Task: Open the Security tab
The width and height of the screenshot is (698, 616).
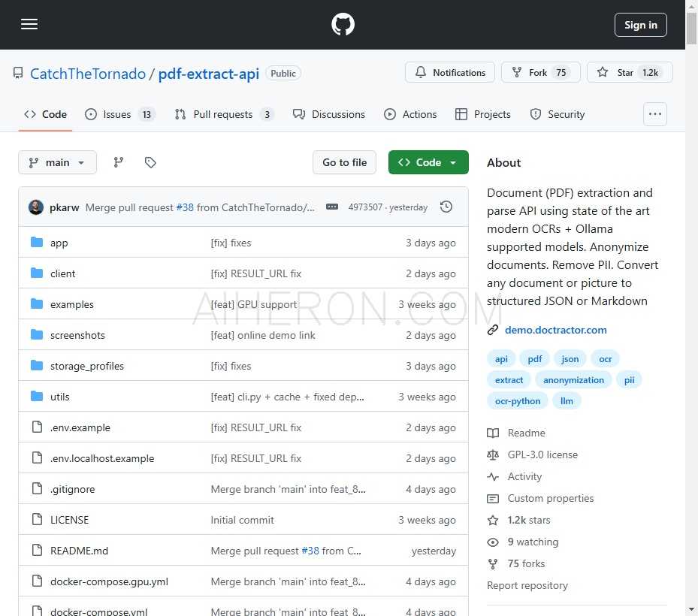Action: pyautogui.click(x=557, y=114)
